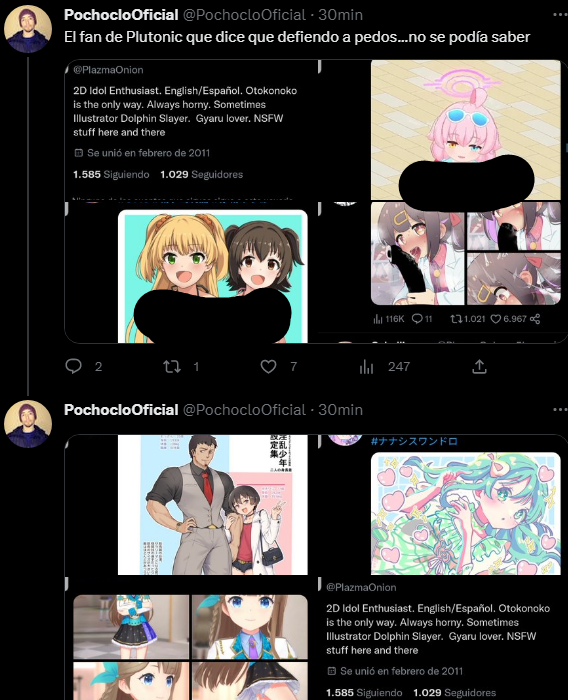Open the man in grey vest image
568x700 pixels.
point(213,505)
